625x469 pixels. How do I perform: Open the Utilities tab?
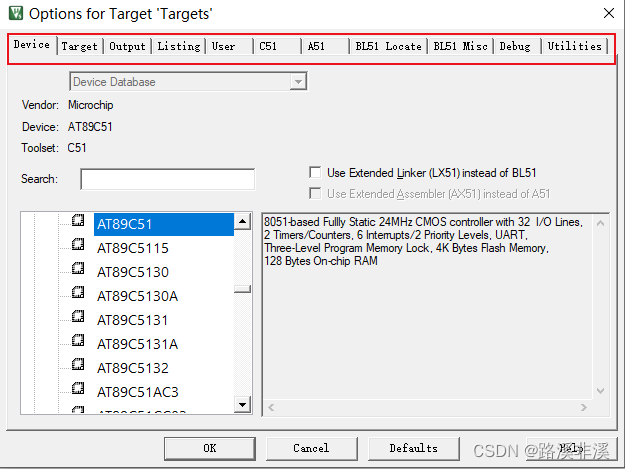(574, 46)
